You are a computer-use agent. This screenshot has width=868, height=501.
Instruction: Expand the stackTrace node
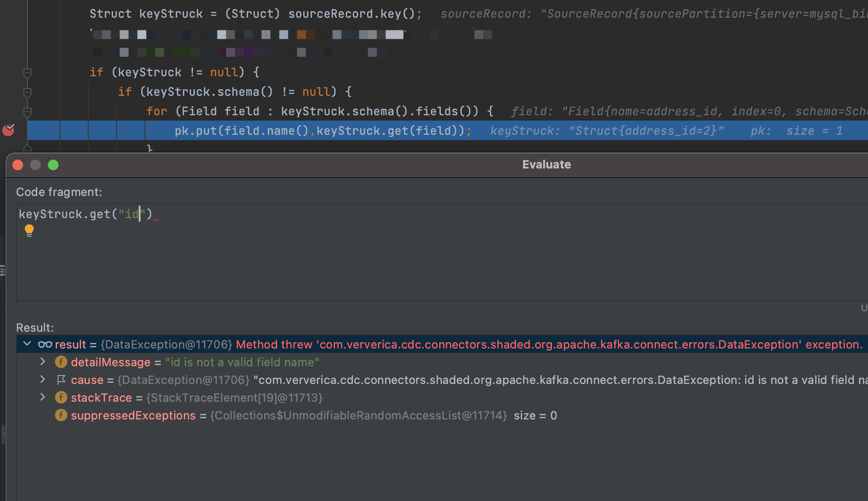[x=43, y=397]
